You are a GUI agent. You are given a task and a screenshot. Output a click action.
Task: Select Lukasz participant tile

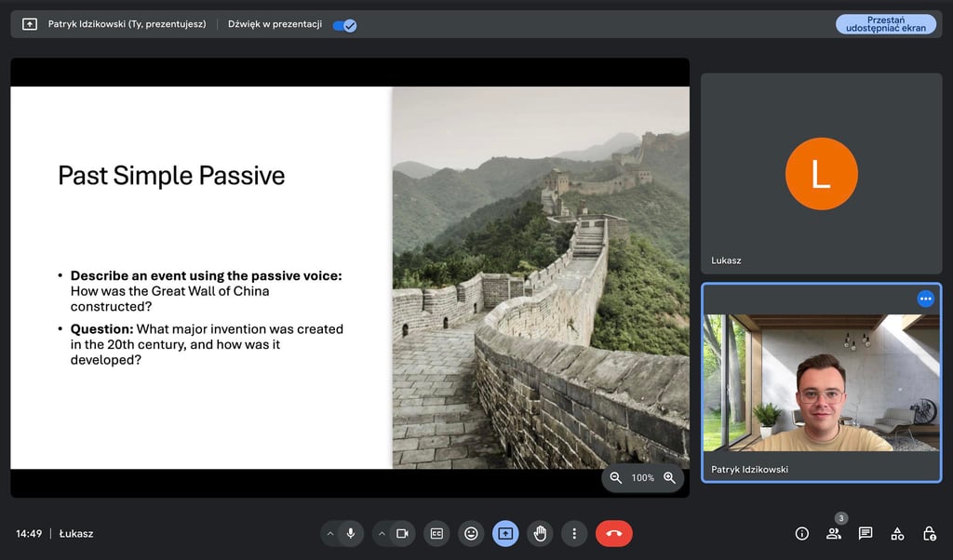pos(821,174)
